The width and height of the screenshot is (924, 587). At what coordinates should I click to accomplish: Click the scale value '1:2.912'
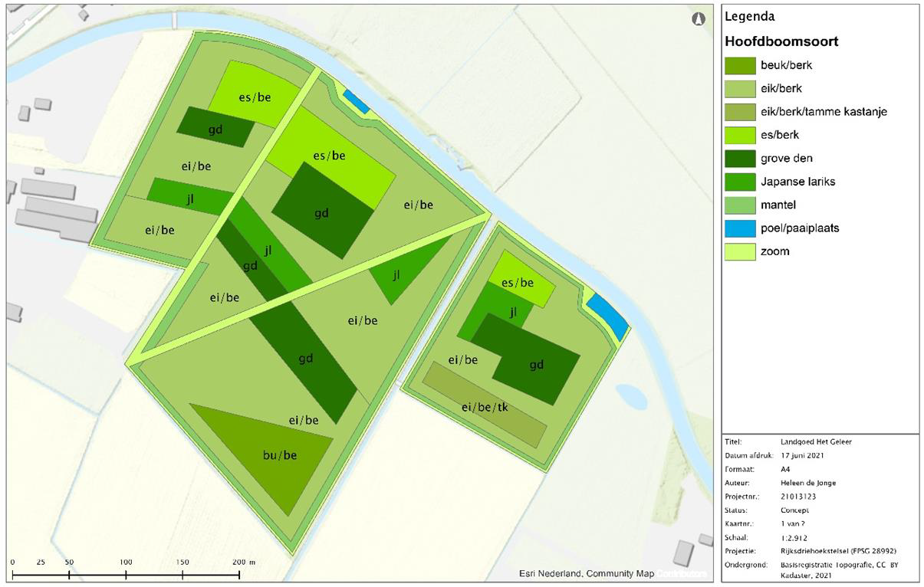[795, 537]
